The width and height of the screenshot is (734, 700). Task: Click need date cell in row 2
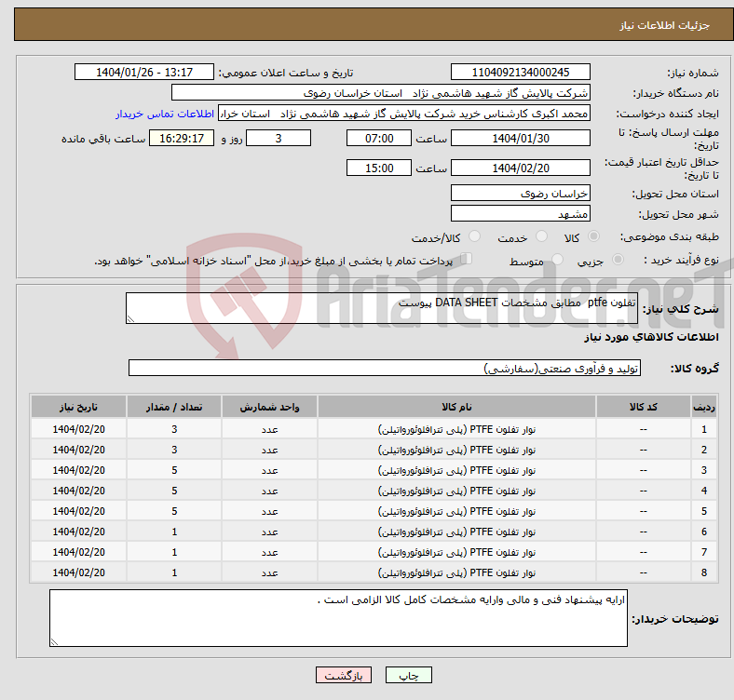[x=78, y=450]
